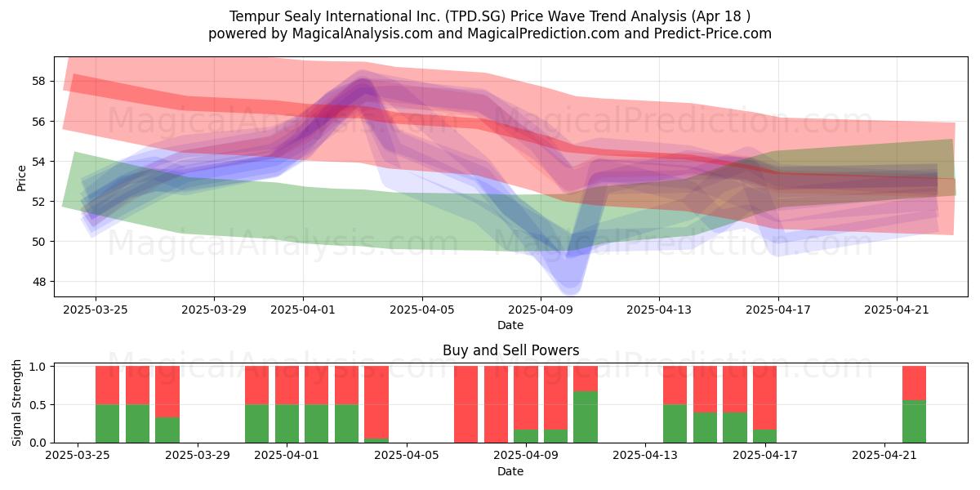This screenshot has height=490, width=980.
Task: Click the signal bar with the tallest green segment
Action: pyautogui.click(x=586, y=404)
